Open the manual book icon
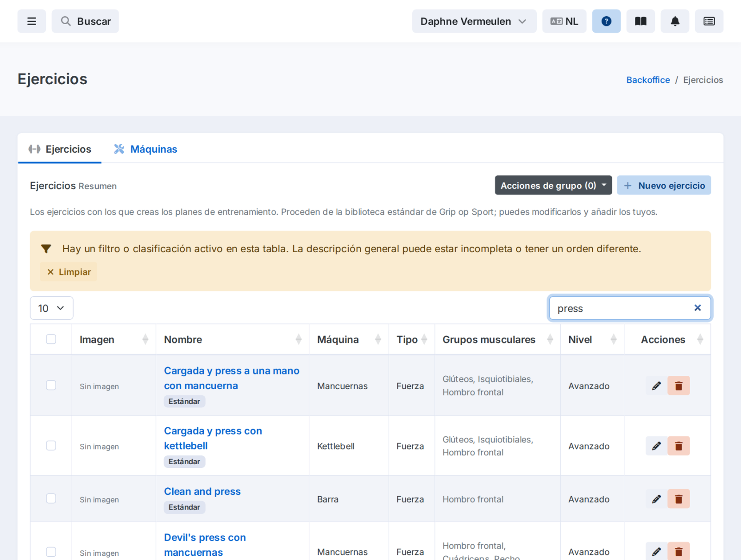This screenshot has height=560, width=741. click(641, 21)
